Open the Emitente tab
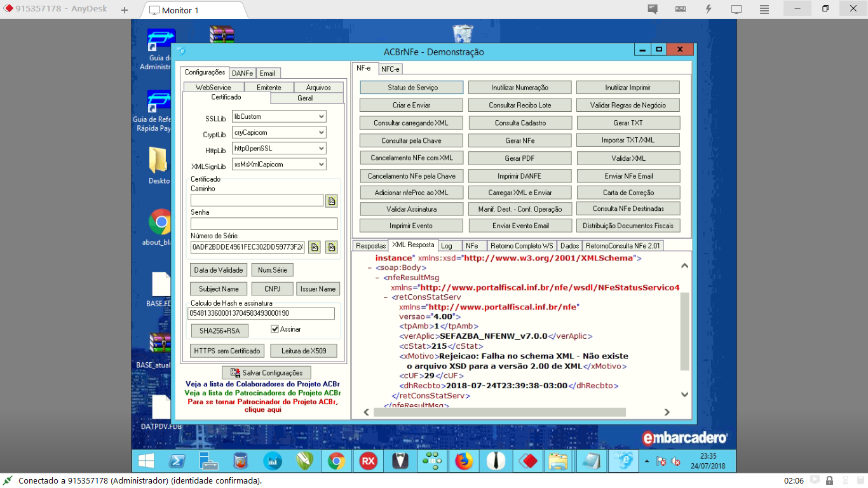 (269, 88)
